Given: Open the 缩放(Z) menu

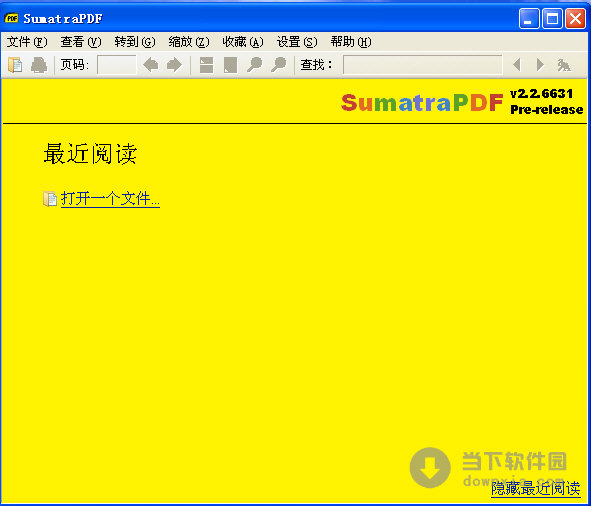Looking at the screenshot, I should click(189, 41).
